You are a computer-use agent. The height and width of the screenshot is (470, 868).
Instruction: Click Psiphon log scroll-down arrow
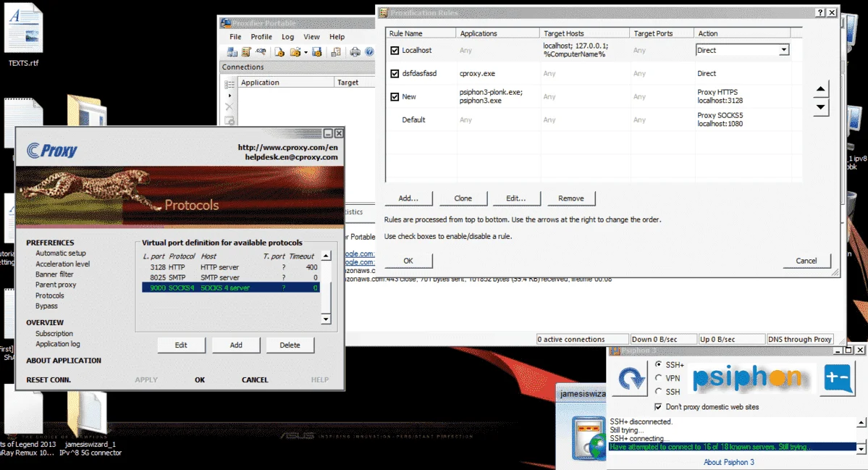point(861,448)
